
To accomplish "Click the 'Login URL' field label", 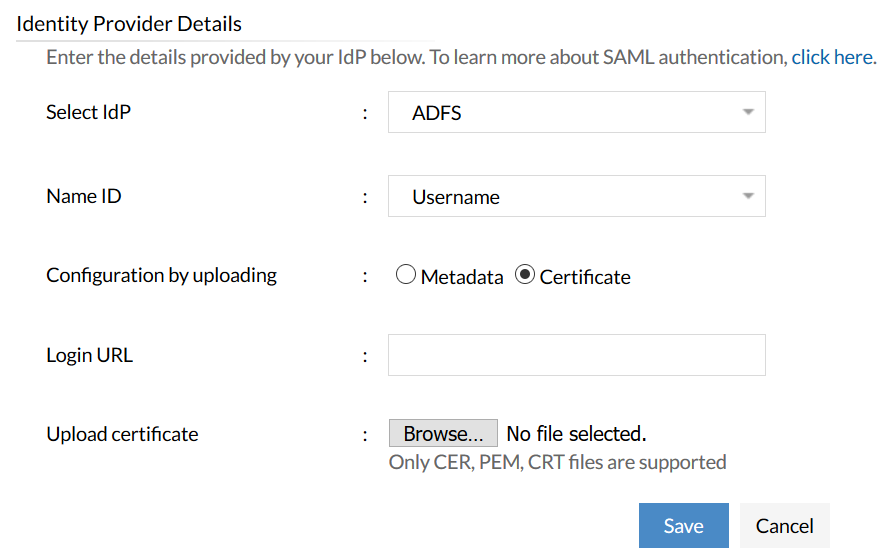I will 89,355.
